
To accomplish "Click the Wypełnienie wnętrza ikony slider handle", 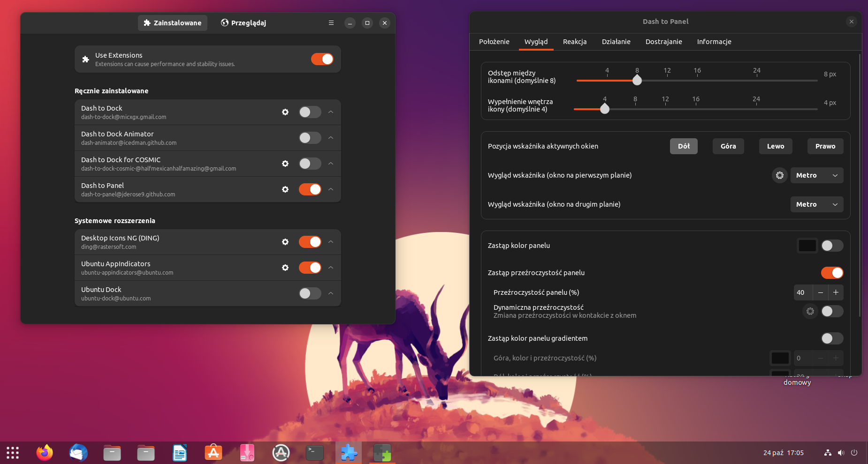I will coord(605,109).
